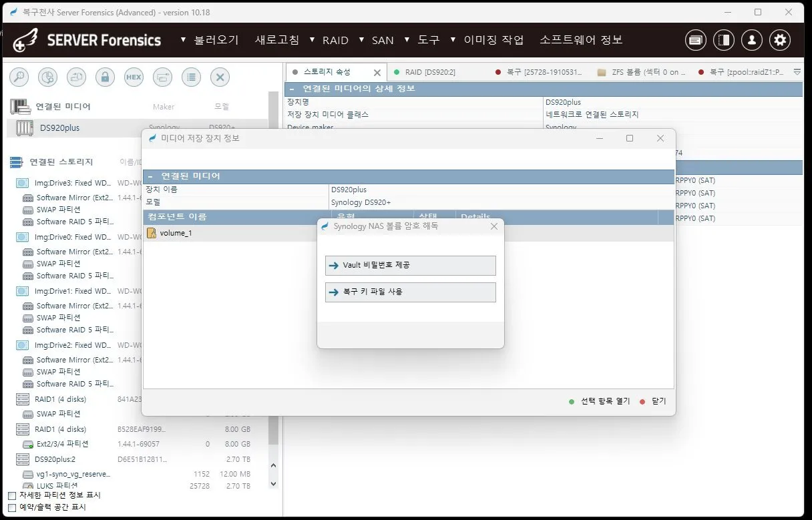Click the round X toolbar icon
The width and height of the screenshot is (812, 520).
tap(220, 77)
